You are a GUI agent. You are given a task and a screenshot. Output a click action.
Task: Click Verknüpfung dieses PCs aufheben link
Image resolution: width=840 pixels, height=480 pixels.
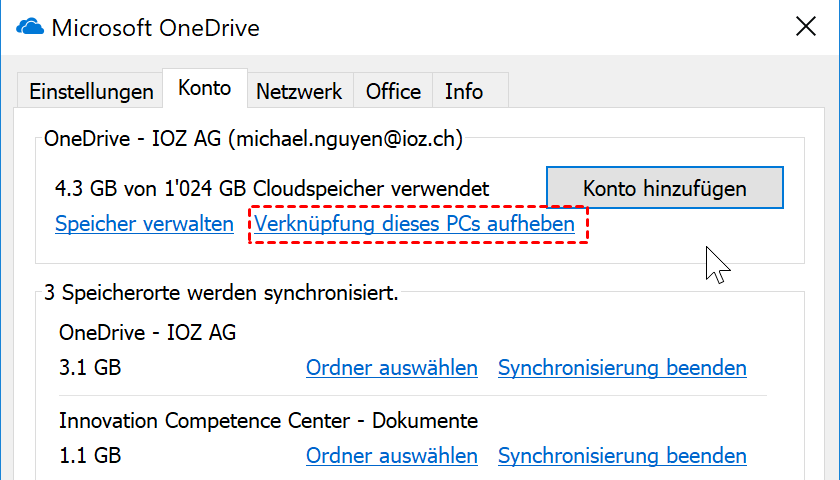click(415, 224)
